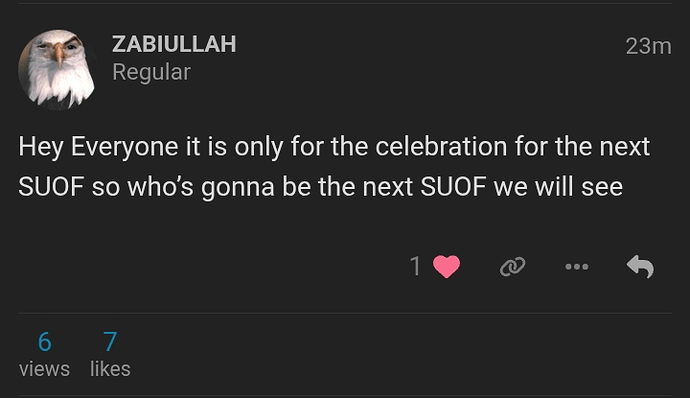Image resolution: width=690 pixels, height=398 pixels.
Task: Click the first line starting Hey Everyone
Action: tap(334, 147)
